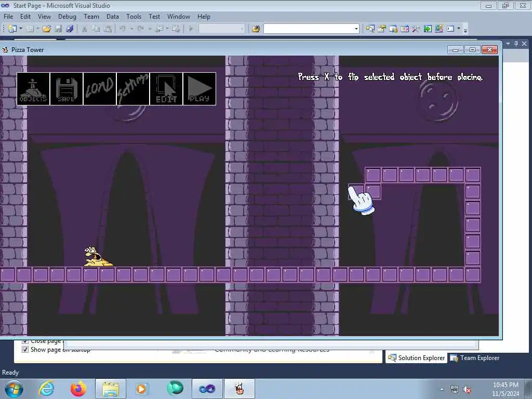Open the Find combo box dropdown arrow
Screen dimensions: 532x399
(356, 29)
